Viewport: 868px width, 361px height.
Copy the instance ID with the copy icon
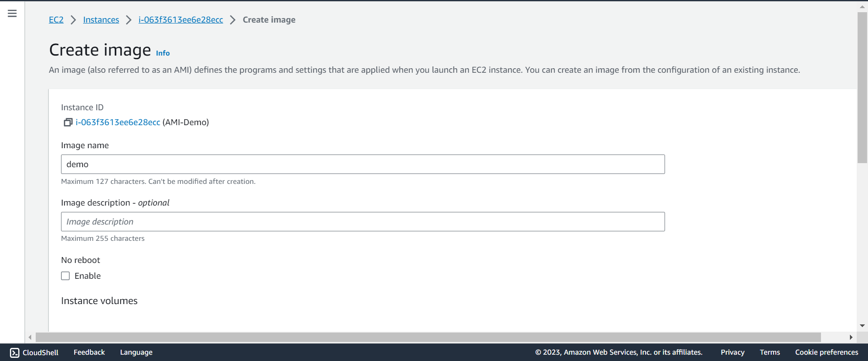pyautogui.click(x=68, y=122)
